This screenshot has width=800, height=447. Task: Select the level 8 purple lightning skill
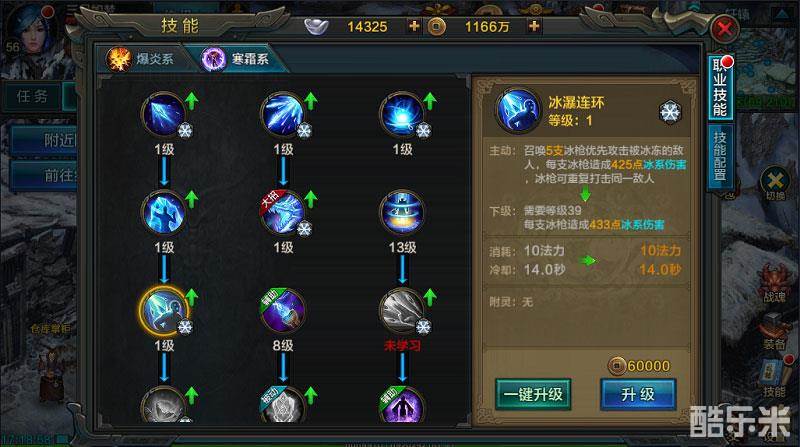(x=283, y=310)
